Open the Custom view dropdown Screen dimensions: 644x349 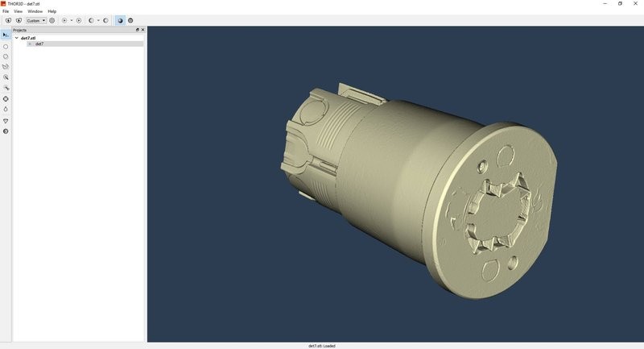tap(35, 20)
